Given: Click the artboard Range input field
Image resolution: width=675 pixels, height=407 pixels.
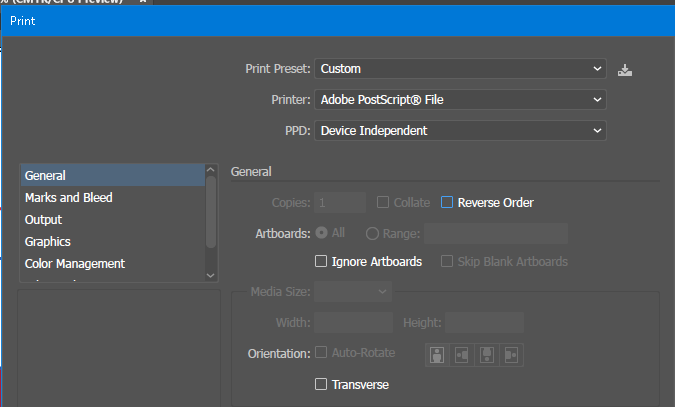Looking at the screenshot, I should [496, 234].
